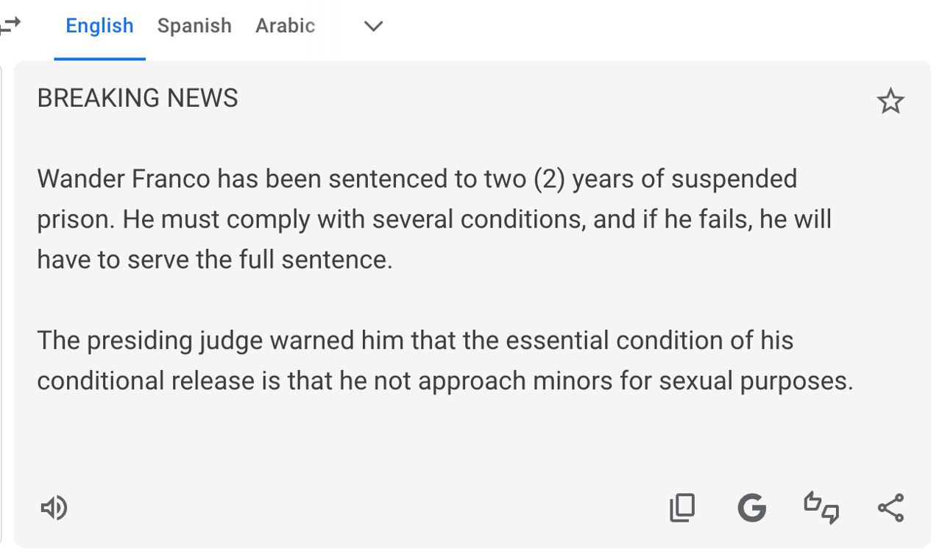Screen dimensions: 942x560
Task: Share this translation
Action: 890,508
